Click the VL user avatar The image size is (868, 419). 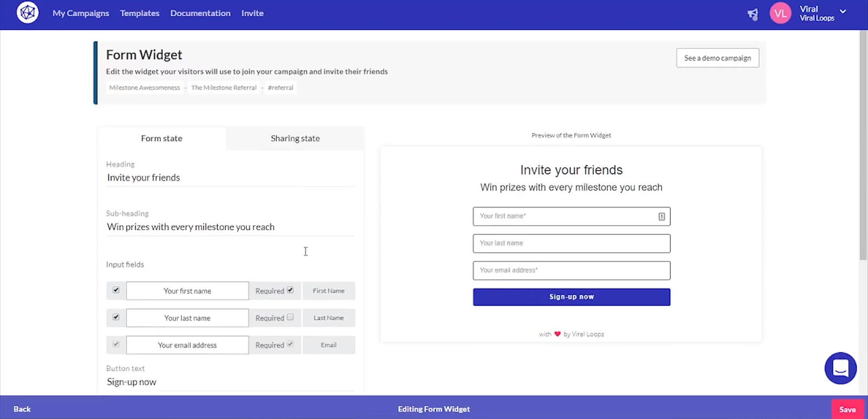coord(780,14)
